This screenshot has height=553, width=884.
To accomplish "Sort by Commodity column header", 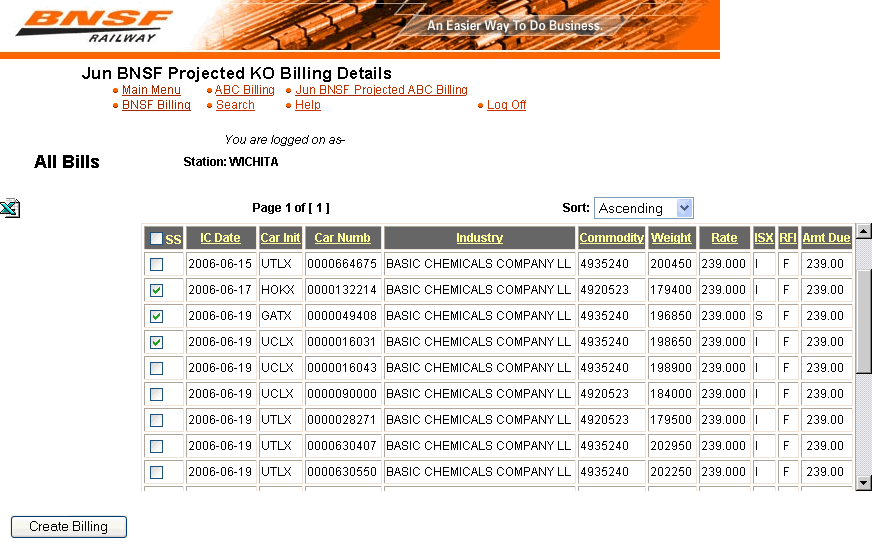I will click(x=611, y=238).
